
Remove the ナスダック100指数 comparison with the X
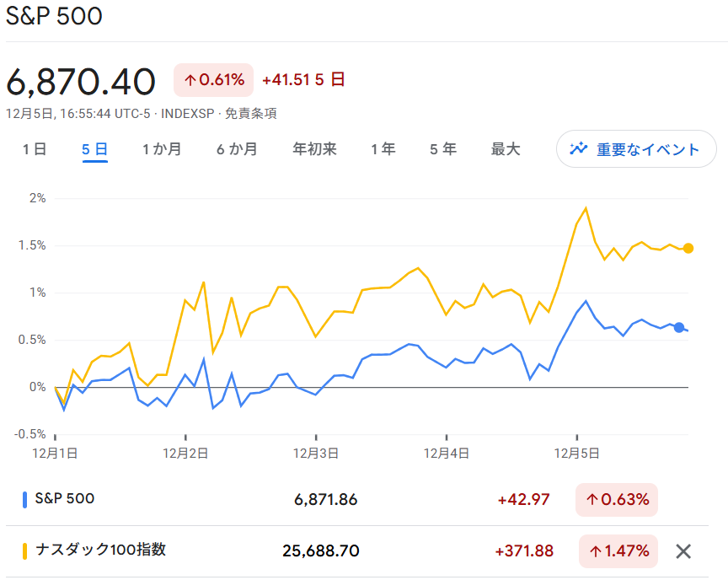[683, 550]
